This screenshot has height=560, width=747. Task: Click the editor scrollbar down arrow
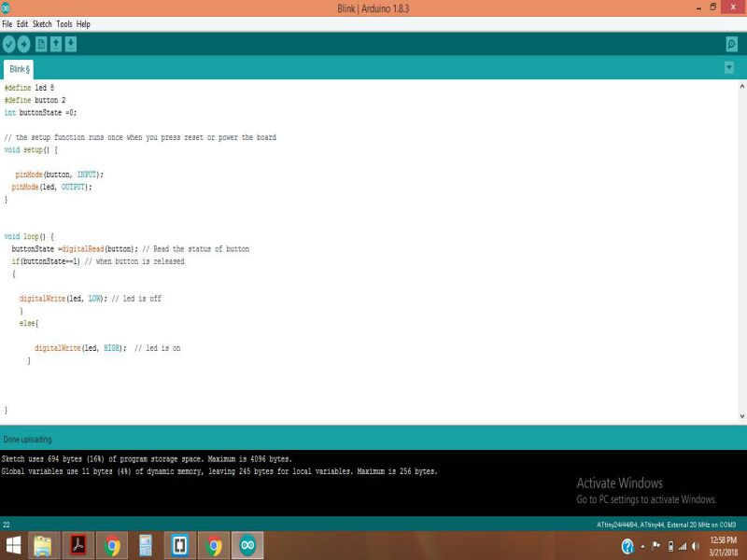click(741, 415)
